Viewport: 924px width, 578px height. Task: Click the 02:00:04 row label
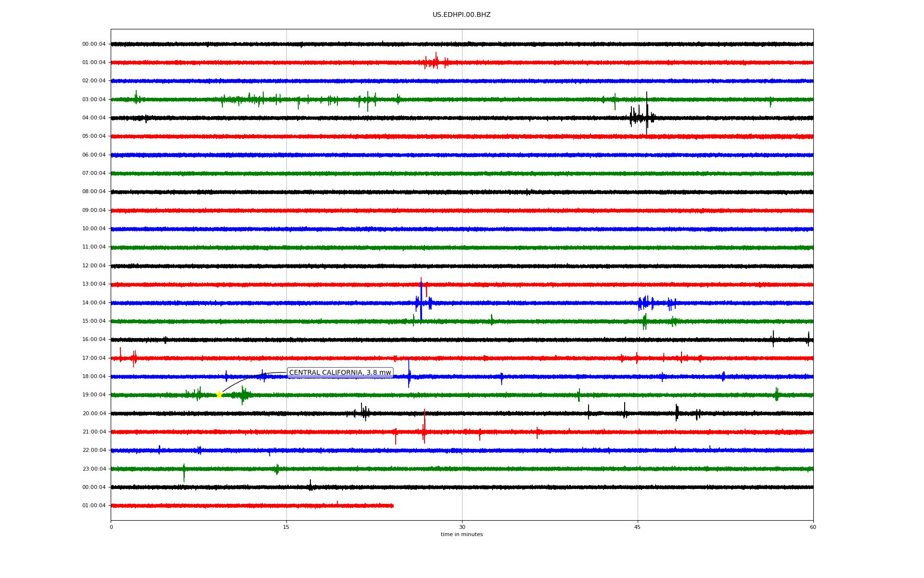pyautogui.click(x=94, y=81)
